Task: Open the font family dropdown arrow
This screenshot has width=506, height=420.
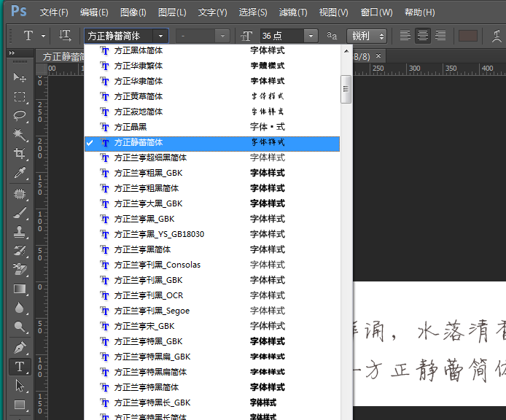Action: tap(160, 36)
